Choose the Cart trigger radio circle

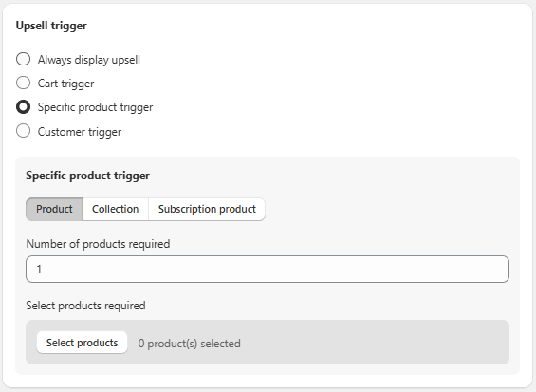[24, 83]
